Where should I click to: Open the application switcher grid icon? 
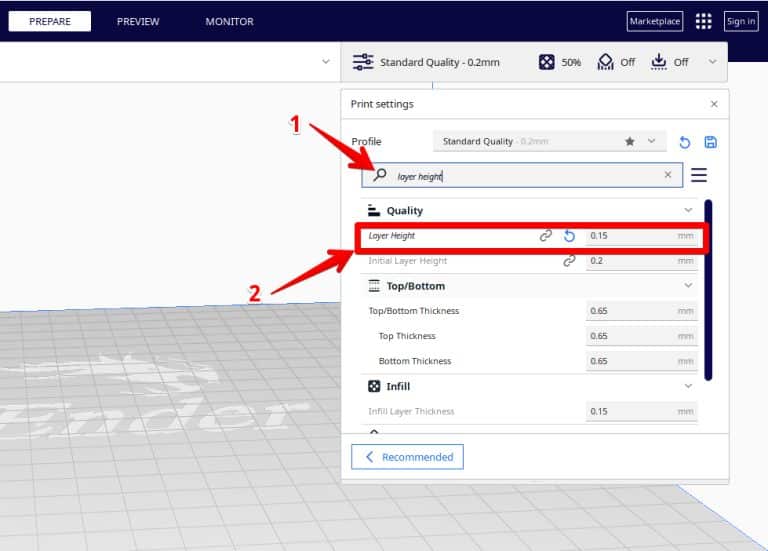[704, 21]
